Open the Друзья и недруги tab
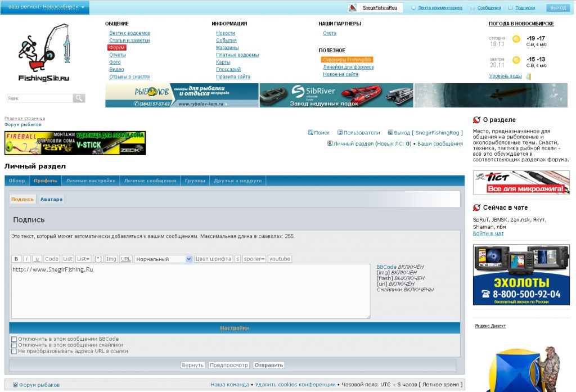The height and width of the screenshot is (392, 576). pyautogui.click(x=237, y=181)
